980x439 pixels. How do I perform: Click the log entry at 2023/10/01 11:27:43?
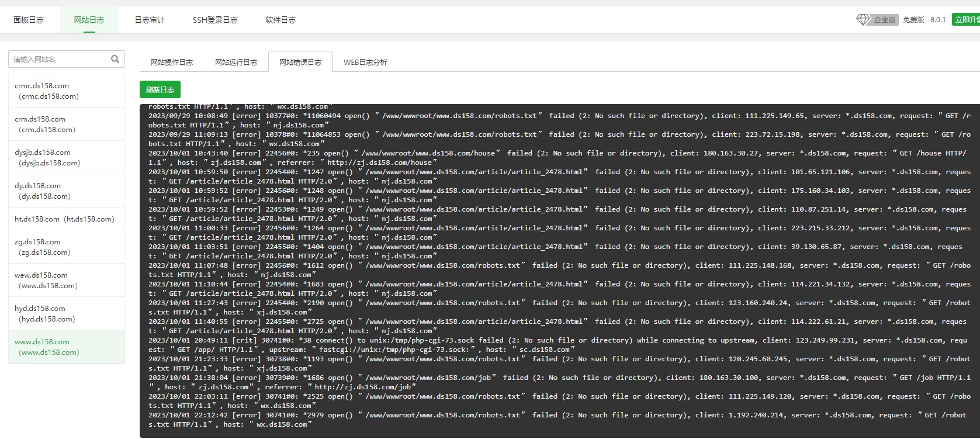[559, 307]
